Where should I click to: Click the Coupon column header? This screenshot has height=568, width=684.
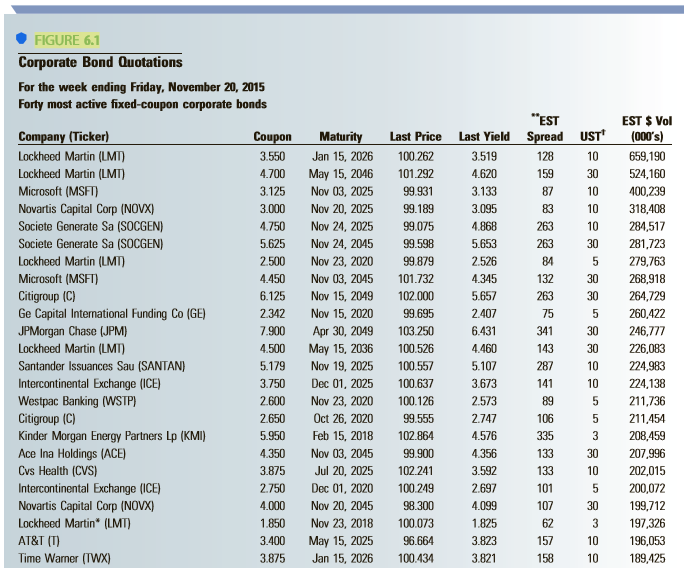tap(272, 136)
